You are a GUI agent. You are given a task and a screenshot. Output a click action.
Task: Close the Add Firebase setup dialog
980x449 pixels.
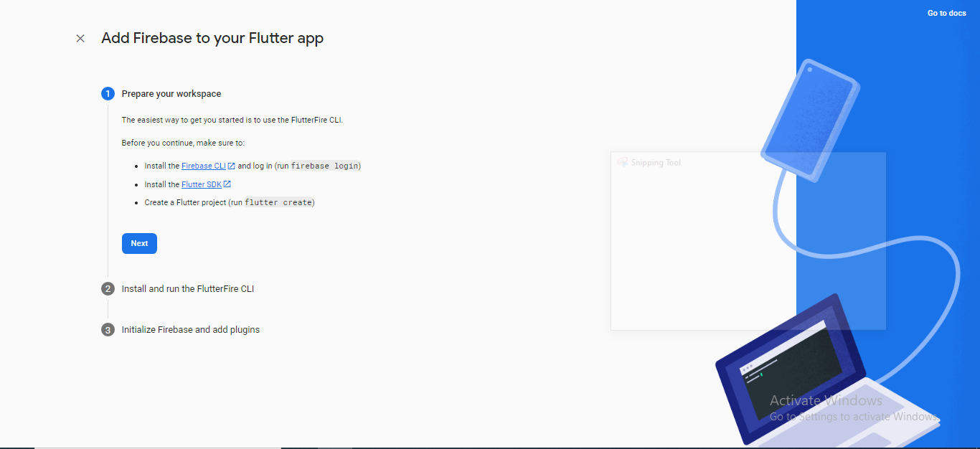point(80,39)
